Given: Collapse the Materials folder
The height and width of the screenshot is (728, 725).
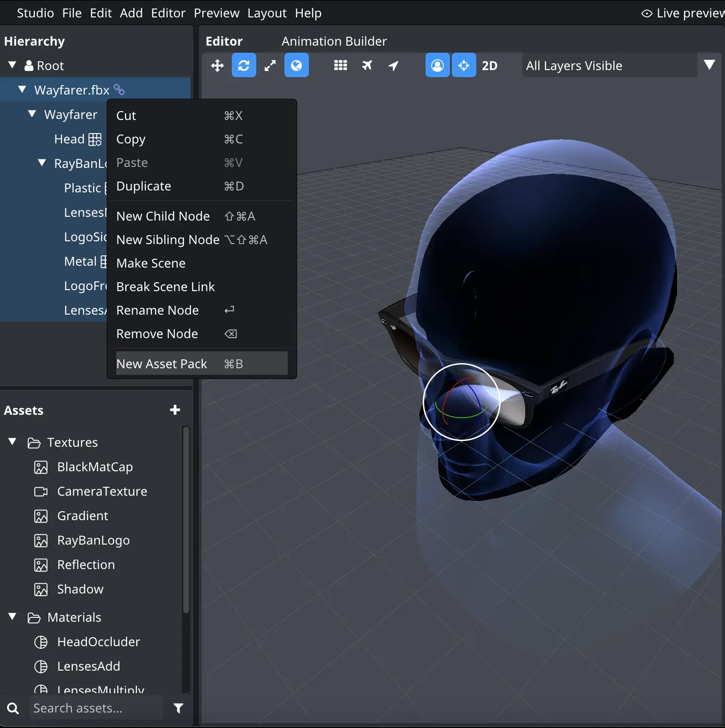Looking at the screenshot, I should 12,617.
